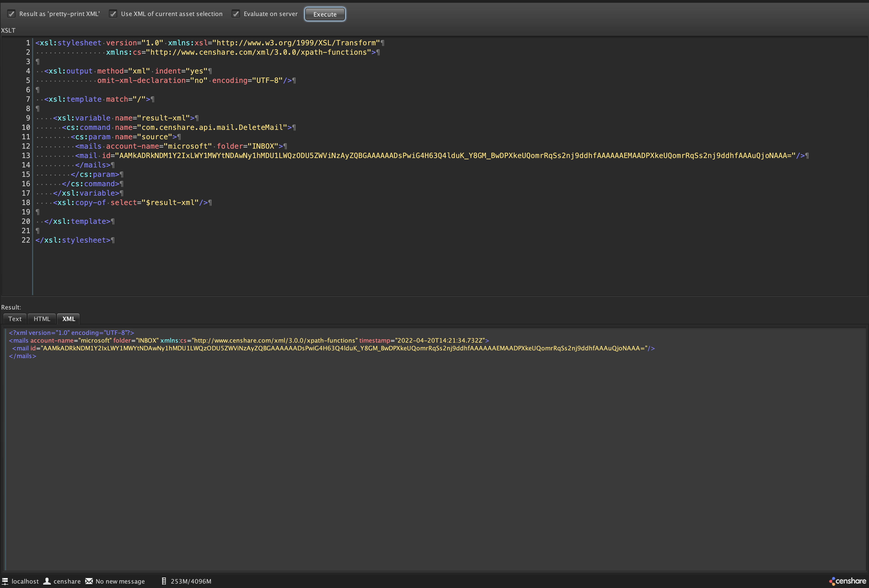Open messages via the envelope icon

pos(89,581)
